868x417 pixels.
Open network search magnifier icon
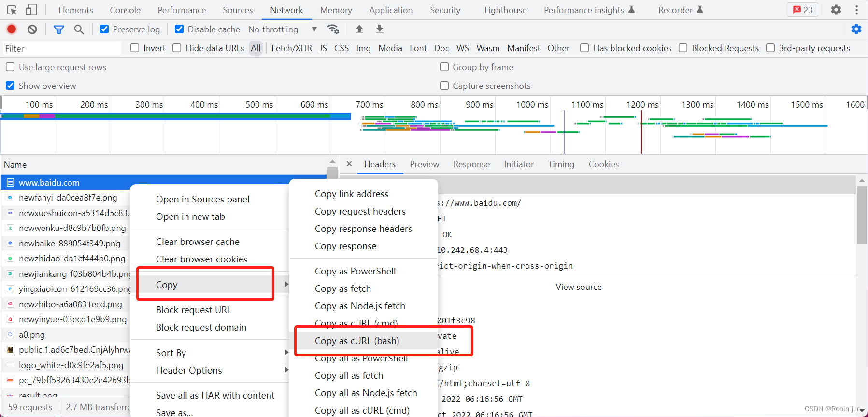79,29
